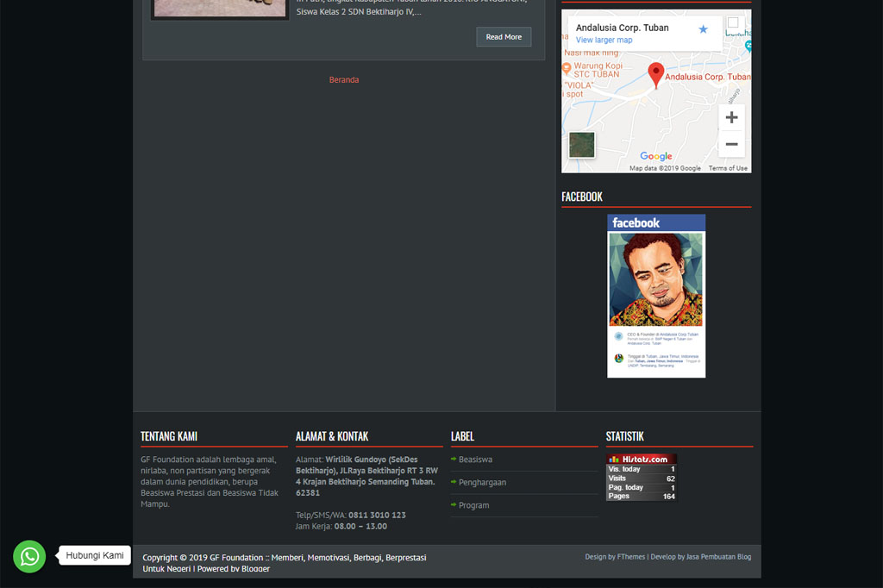Viewport: 883px width, 588px height.
Task: Open the Jasa Pembuatan Blog link
Action: click(x=718, y=557)
